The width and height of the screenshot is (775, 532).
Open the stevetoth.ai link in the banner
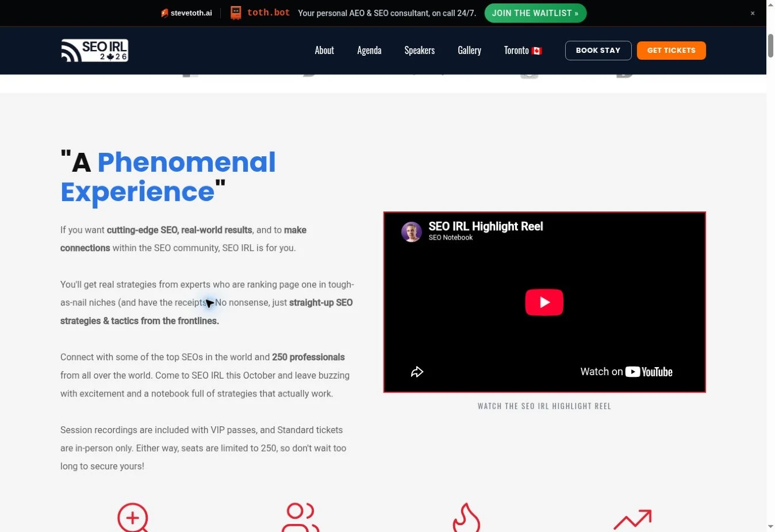coord(187,13)
